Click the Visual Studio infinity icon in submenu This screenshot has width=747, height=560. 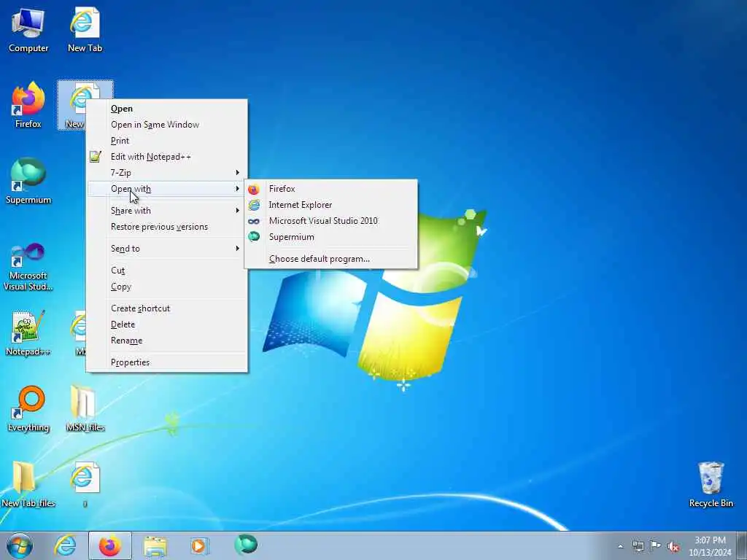(x=254, y=221)
